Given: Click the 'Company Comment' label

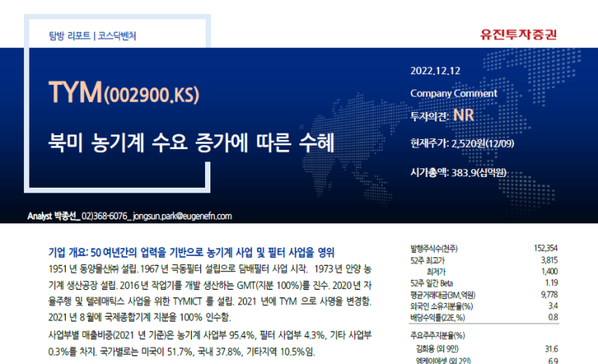Looking at the screenshot, I should (x=453, y=94).
